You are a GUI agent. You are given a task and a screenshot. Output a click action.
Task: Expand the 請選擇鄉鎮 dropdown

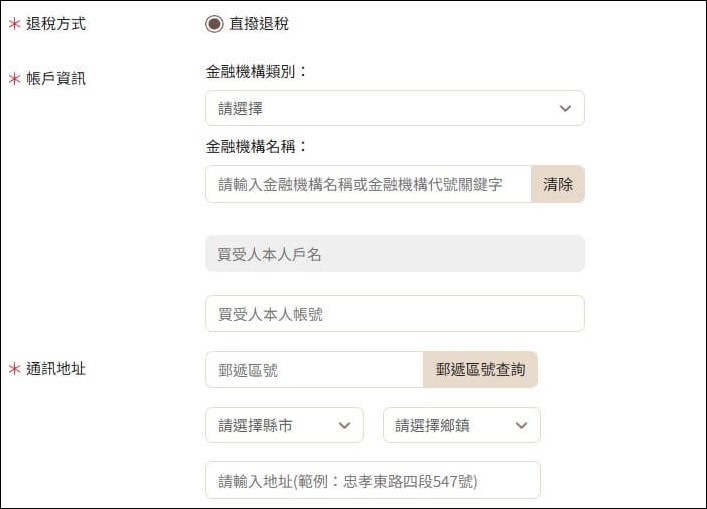pos(461,425)
